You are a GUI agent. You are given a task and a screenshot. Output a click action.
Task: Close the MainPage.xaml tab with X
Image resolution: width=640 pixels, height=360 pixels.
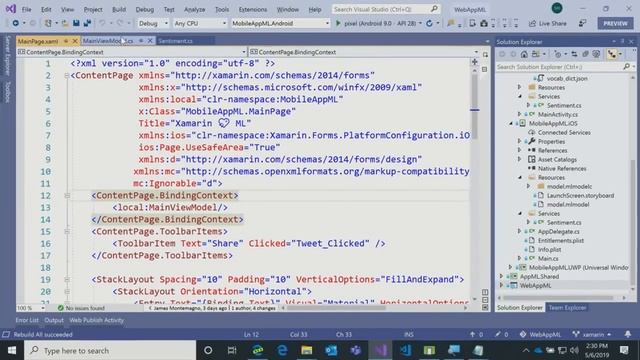click(x=75, y=41)
